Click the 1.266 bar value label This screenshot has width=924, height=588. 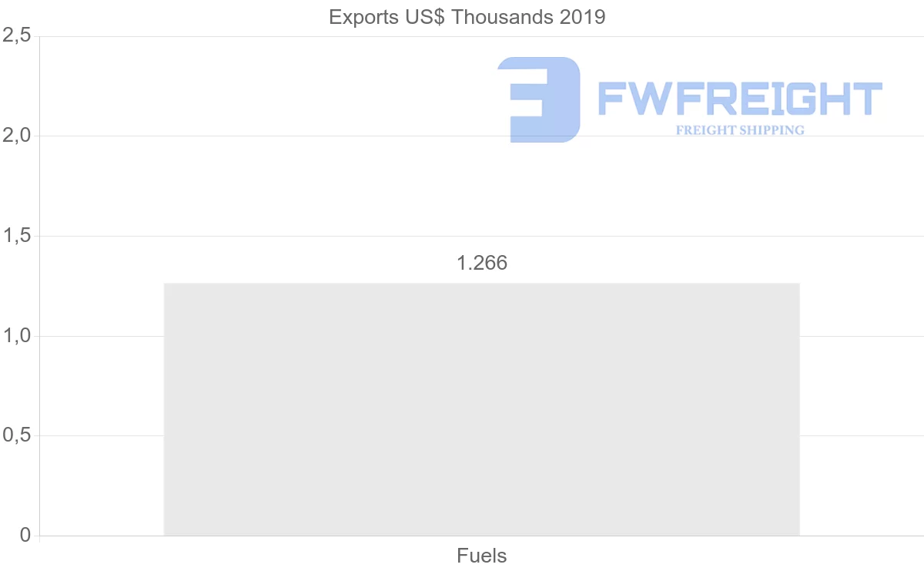pyautogui.click(x=482, y=263)
